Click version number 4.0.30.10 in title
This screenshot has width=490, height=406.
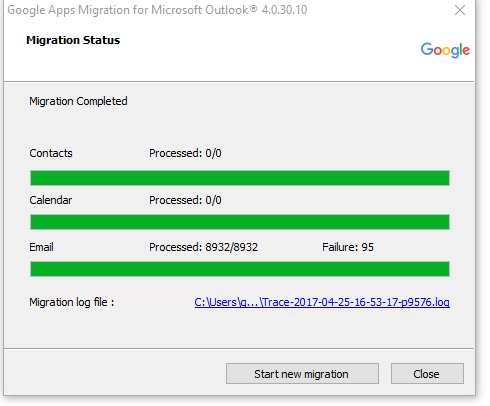[x=284, y=10]
